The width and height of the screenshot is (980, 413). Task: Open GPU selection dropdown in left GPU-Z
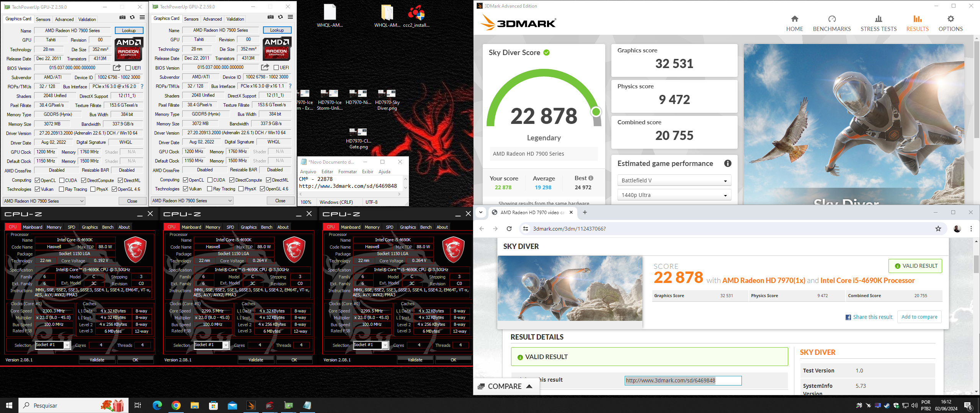44,201
